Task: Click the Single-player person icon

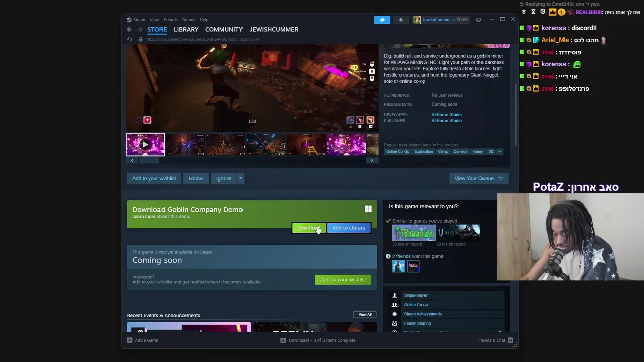Action: pyautogui.click(x=394, y=295)
